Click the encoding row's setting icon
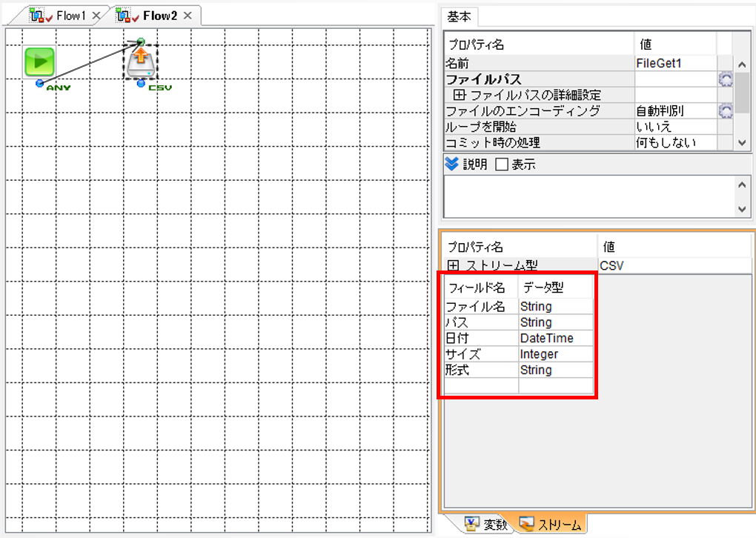Viewport: 756px width, 538px height. [725, 111]
